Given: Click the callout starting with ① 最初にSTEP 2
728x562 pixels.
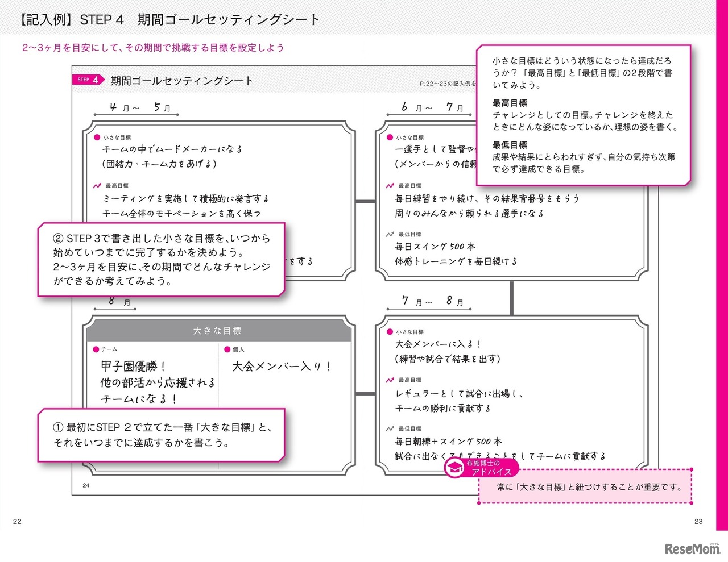Looking at the screenshot, I should click(x=162, y=435).
